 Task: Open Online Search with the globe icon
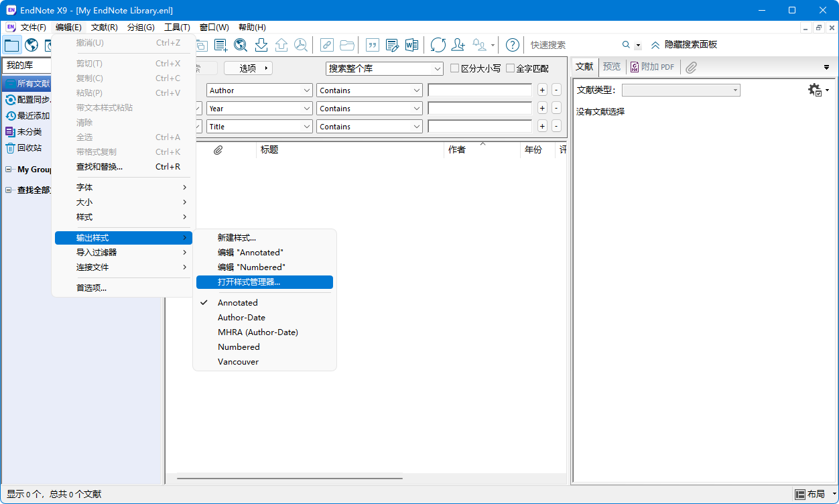click(31, 45)
